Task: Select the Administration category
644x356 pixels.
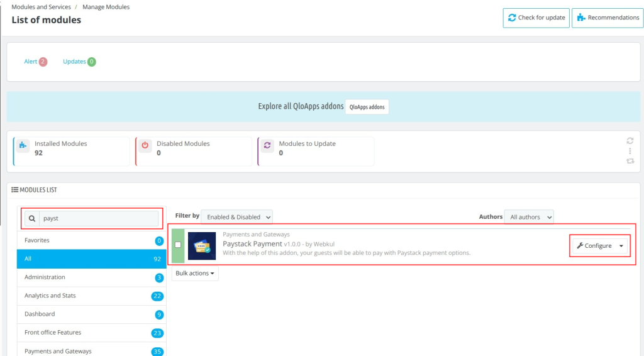Action: point(92,277)
